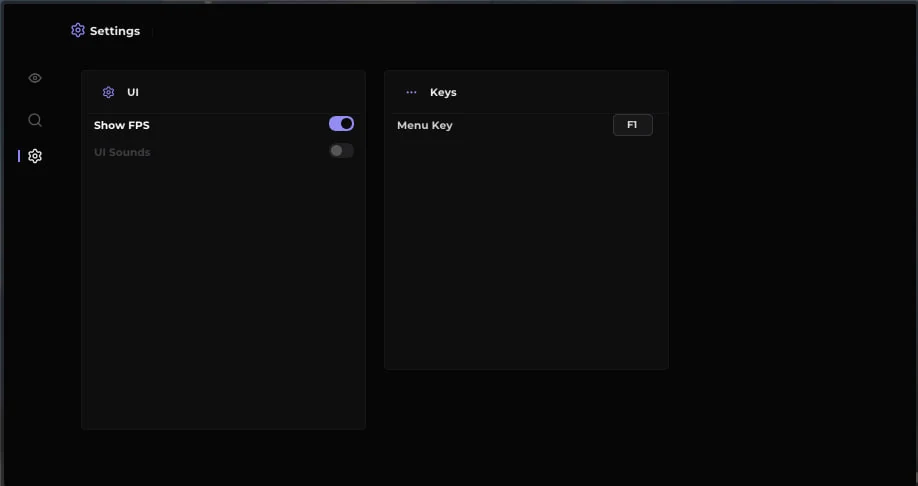Disable the Show FPS toggle
Image resolution: width=918 pixels, height=486 pixels.
click(x=341, y=124)
